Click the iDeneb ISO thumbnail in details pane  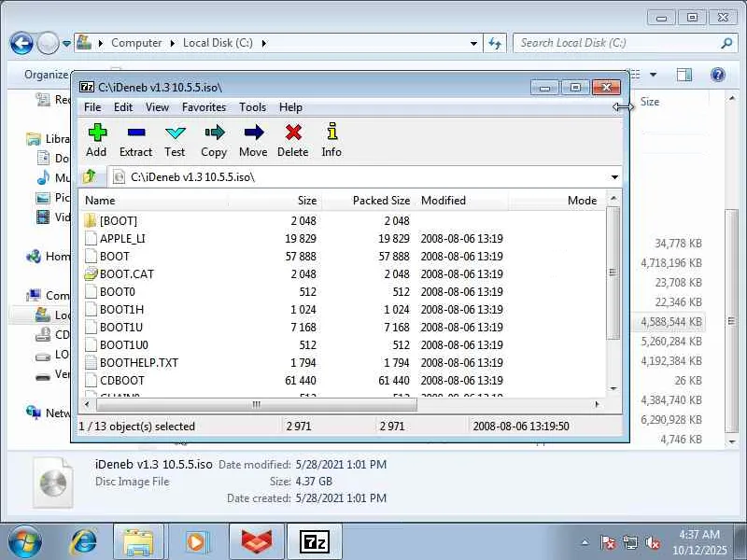point(53,482)
